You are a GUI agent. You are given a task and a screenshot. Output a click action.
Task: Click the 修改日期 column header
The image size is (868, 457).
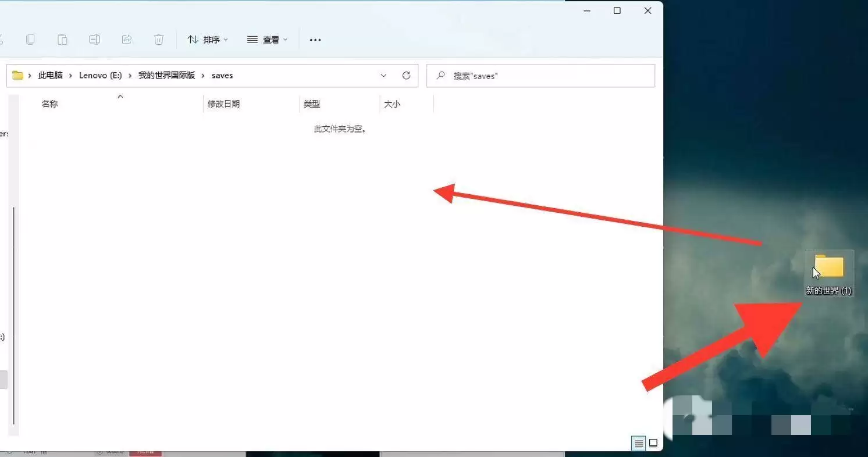(224, 103)
